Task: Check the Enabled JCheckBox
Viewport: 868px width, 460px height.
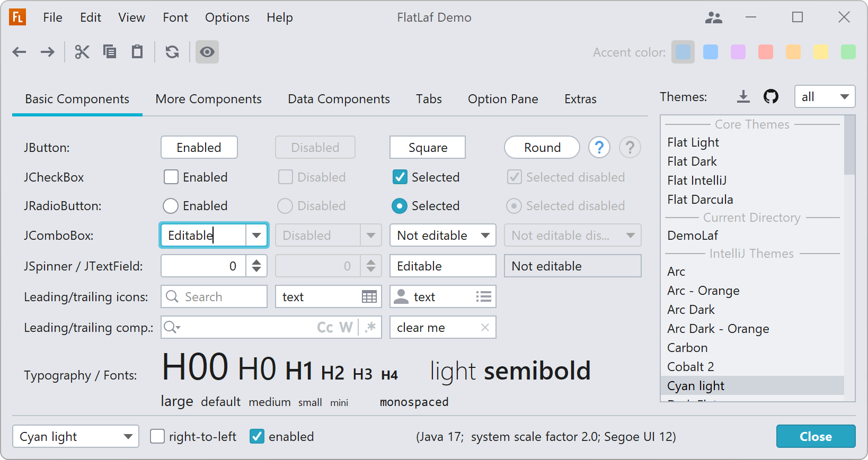Action: [x=171, y=177]
